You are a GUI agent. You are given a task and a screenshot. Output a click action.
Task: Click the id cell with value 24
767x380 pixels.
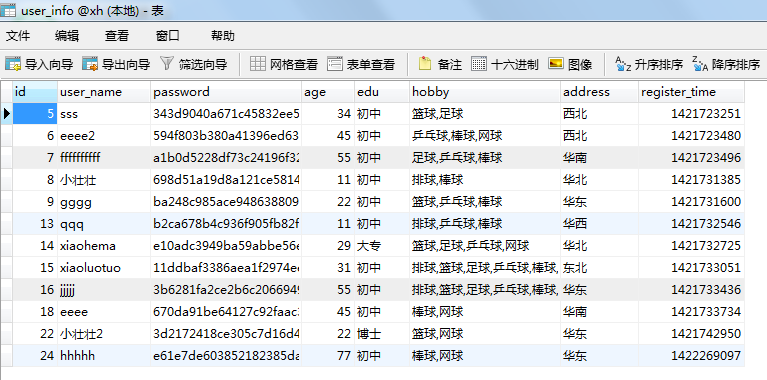pyautogui.click(x=35, y=356)
